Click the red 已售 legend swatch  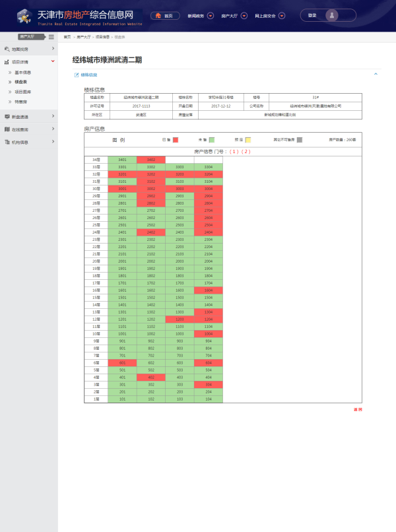(176, 140)
